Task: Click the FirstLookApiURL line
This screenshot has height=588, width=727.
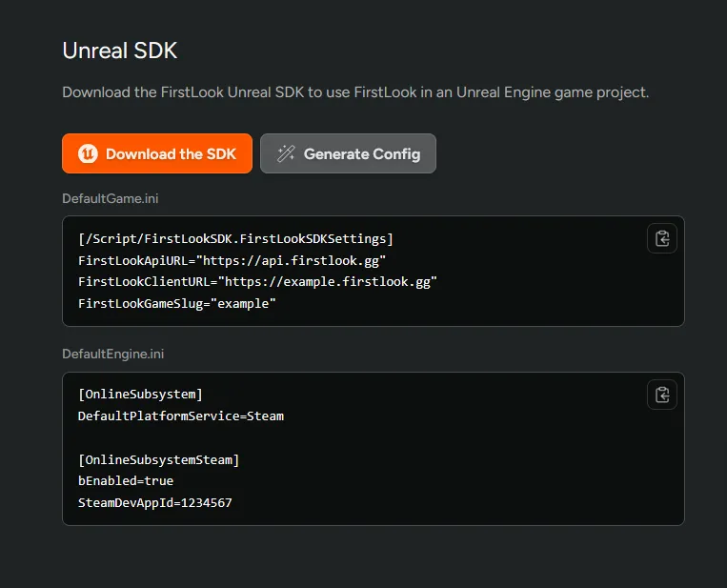Action: click(232, 260)
